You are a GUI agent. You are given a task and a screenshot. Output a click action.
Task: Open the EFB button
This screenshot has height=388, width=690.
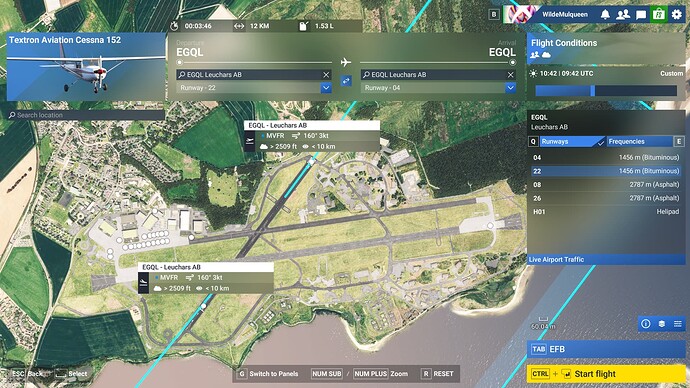606,349
